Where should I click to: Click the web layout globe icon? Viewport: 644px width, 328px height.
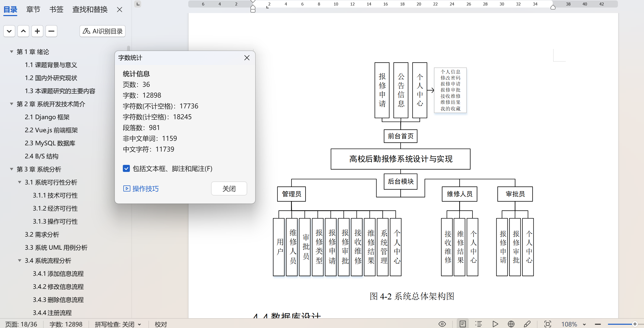coord(511,324)
